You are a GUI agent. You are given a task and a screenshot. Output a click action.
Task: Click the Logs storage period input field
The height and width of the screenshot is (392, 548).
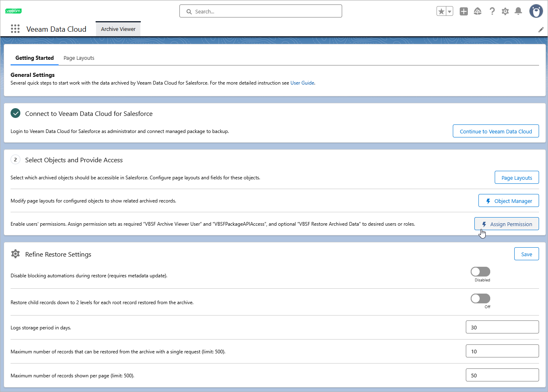coord(502,327)
